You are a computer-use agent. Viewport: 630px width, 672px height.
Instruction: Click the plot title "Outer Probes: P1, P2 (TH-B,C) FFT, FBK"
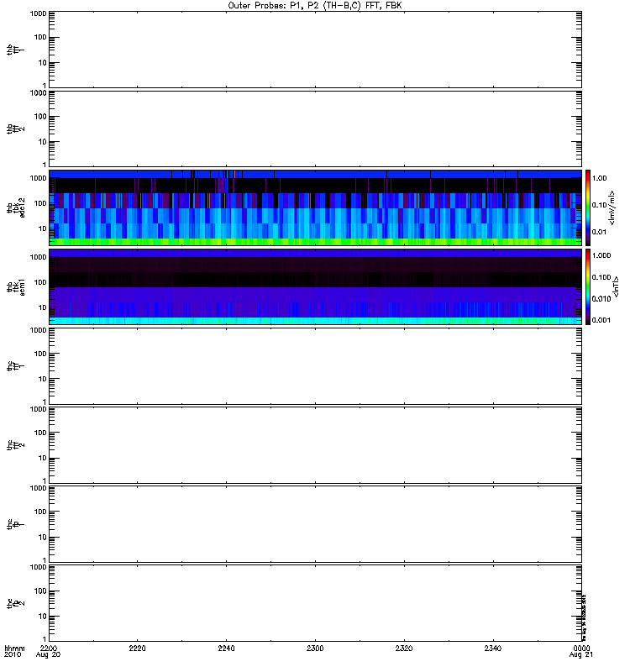(315, 6)
